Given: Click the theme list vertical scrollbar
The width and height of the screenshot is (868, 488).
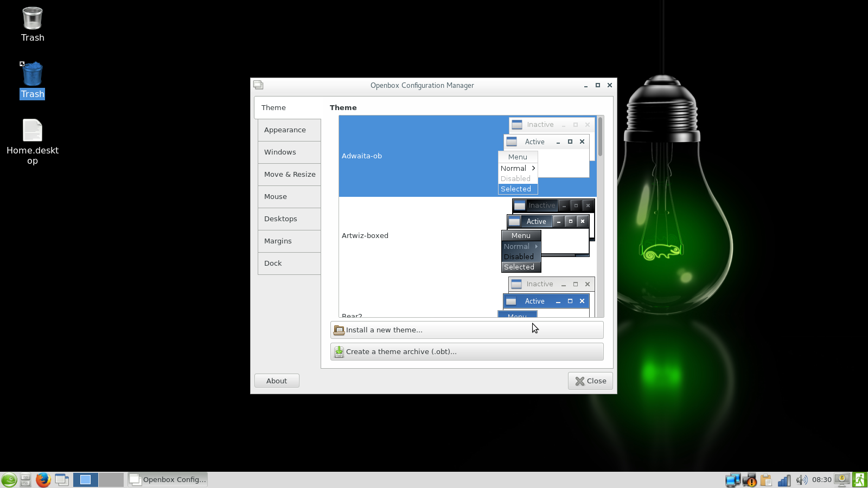Looking at the screenshot, I should tap(600, 217).
